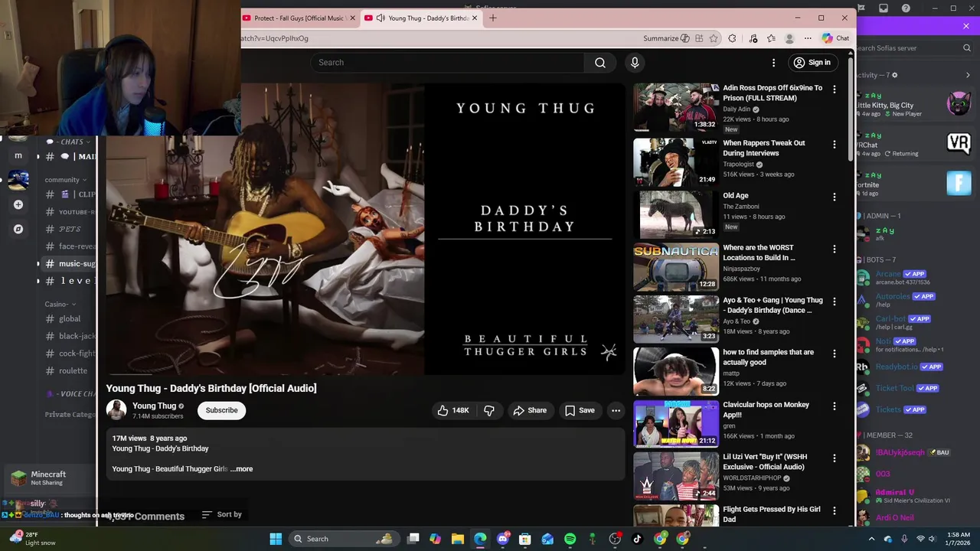Open options menu for Old Age video
This screenshot has height=551, width=980.
pyautogui.click(x=834, y=197)
